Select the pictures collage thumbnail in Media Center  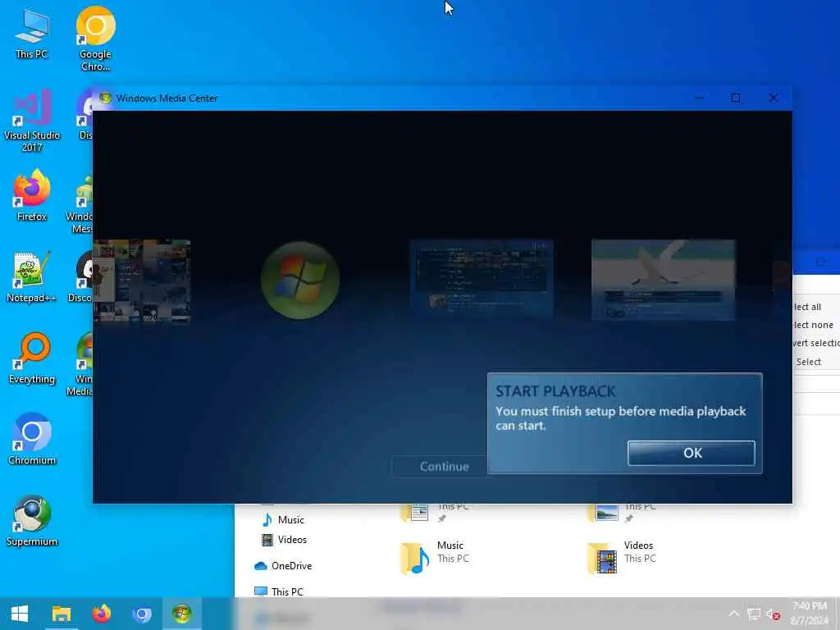tap(141, 281)
